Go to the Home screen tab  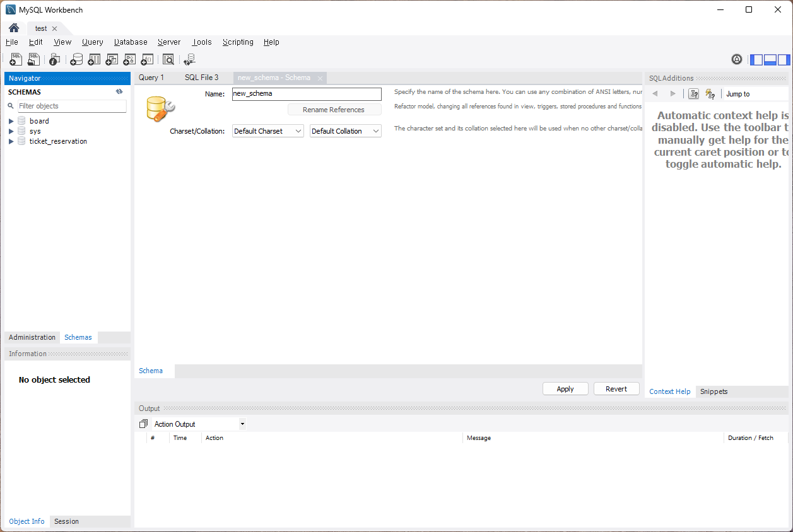click(x=14, y=28)
